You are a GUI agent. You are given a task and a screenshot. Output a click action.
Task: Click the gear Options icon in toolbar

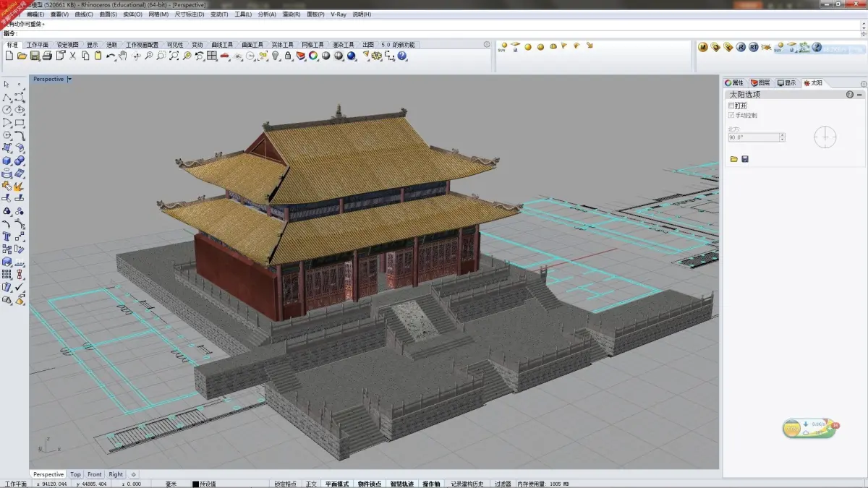pos(377,56)
